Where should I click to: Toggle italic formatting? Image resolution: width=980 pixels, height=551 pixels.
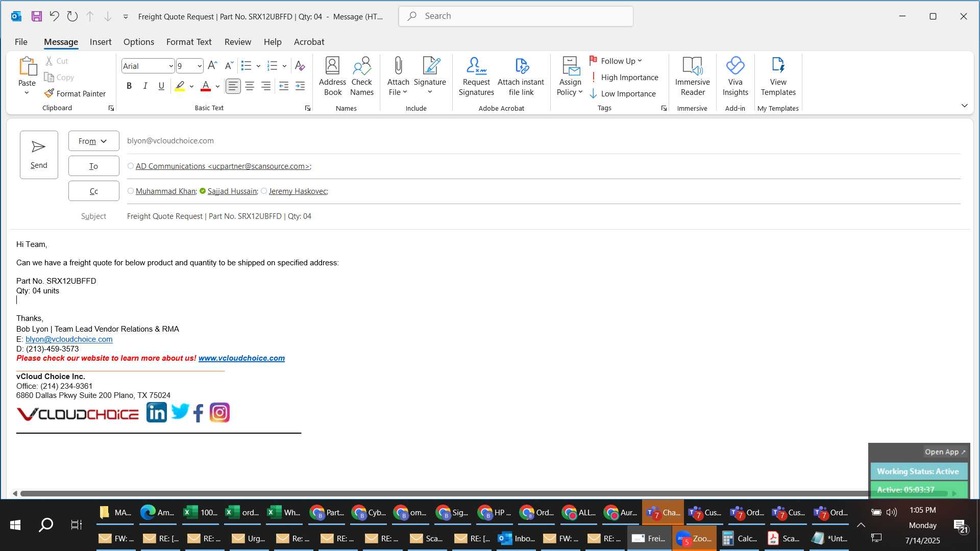click(x=145, y=86)
